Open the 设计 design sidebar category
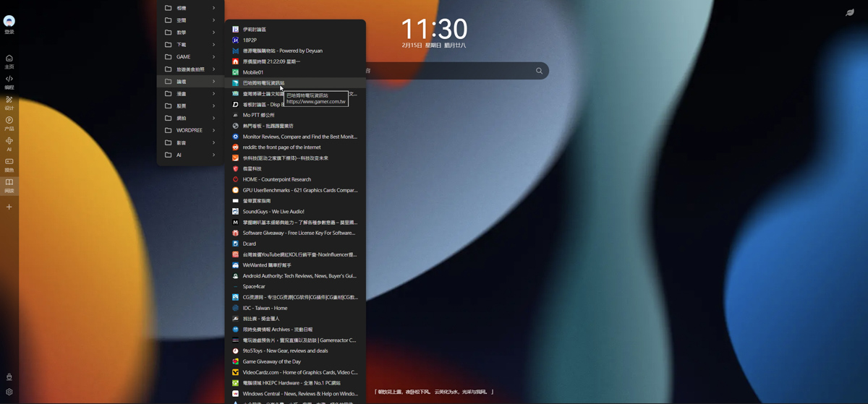Image resolution: width=868 pixels, height=404 pixels. (x=9, y=100)
